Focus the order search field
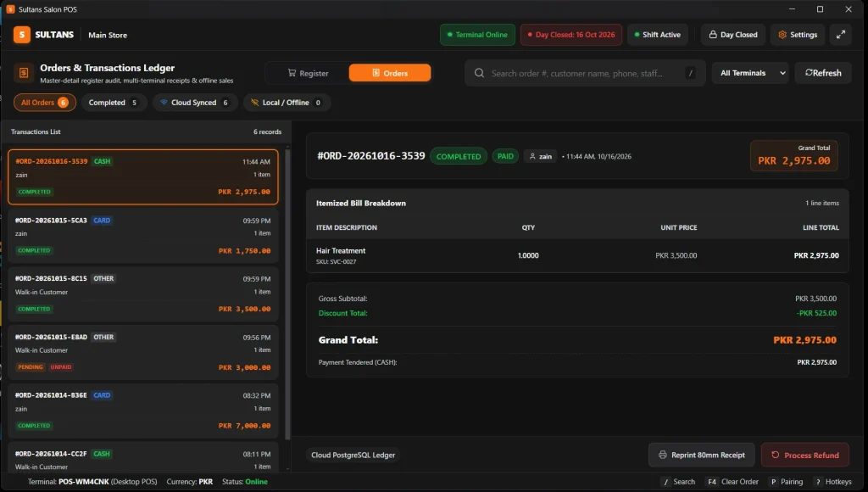868x492 pixels. coord(585,73)
